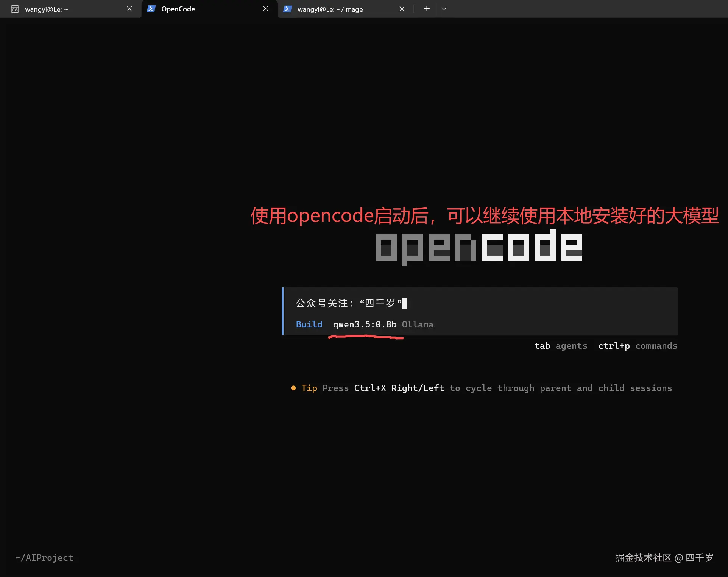Viewport: 728px width, 577px height.
Task: Open a new terminal tab with the plus icon
Action: (x=427, y=8)
